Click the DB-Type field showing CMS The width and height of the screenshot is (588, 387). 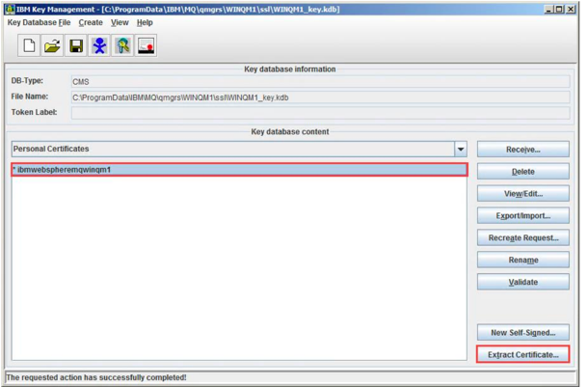[321, 81]
